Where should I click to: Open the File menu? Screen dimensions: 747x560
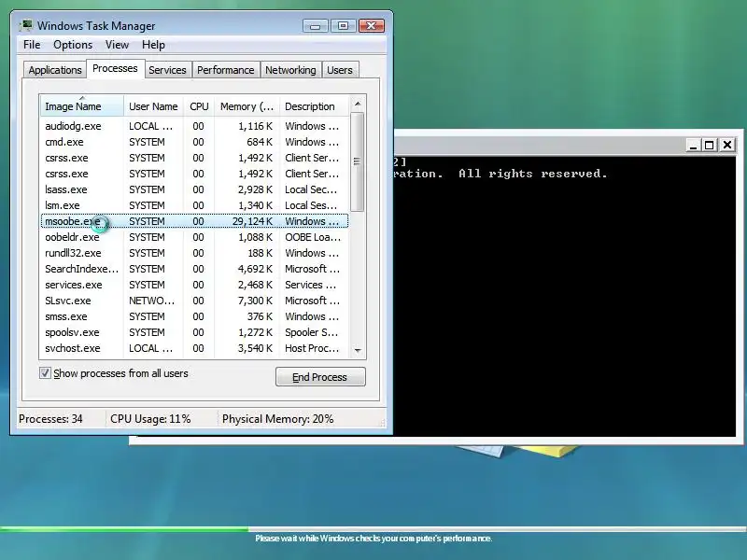(x=32, y=45)
